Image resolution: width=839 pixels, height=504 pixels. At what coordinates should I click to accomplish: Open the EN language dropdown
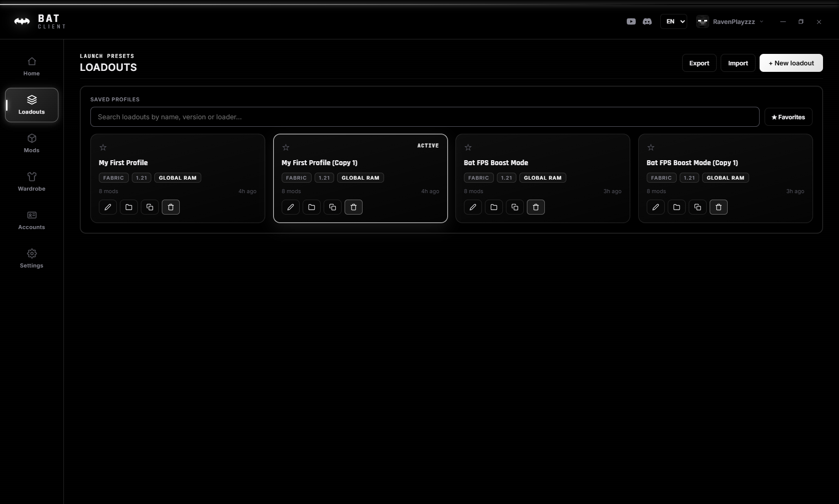pyautogui.click(x=674, y=21)
